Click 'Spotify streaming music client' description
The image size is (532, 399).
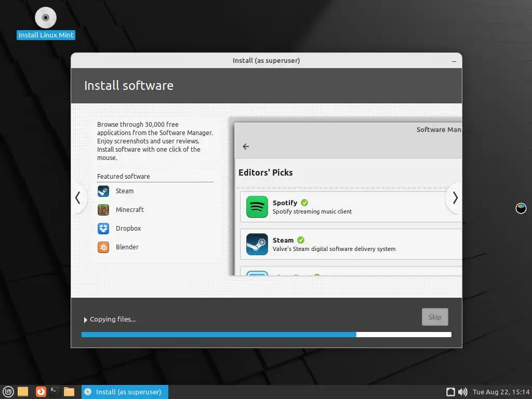[312, 211]
